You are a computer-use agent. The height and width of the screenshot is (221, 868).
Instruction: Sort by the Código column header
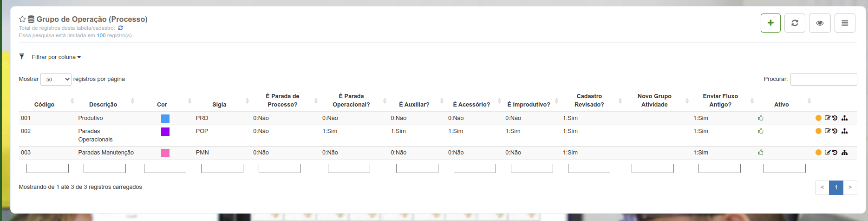coord(45,105)
